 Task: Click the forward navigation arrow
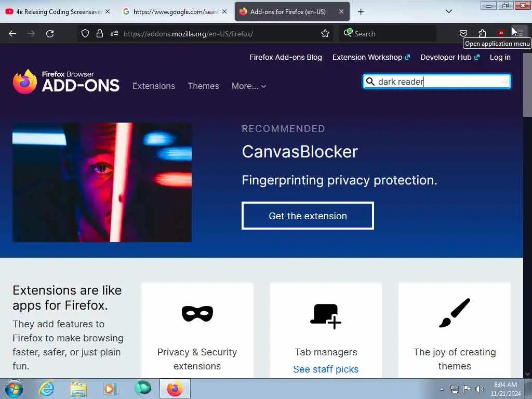click(31, 34)
